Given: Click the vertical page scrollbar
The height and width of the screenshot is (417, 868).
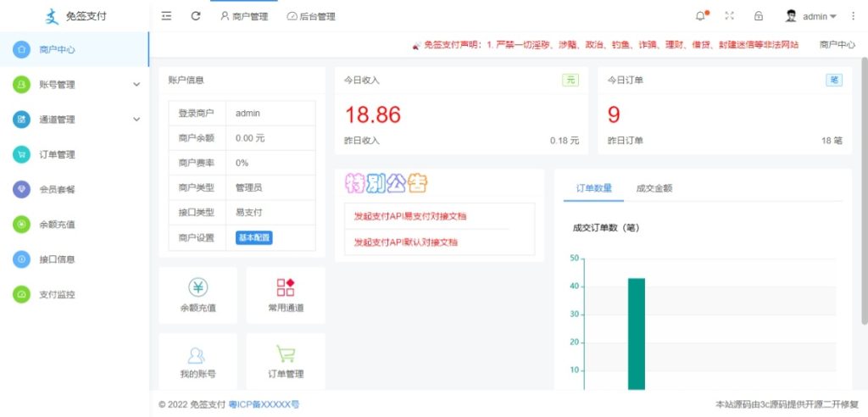Looking at the screenshot, I should (864, 191).
